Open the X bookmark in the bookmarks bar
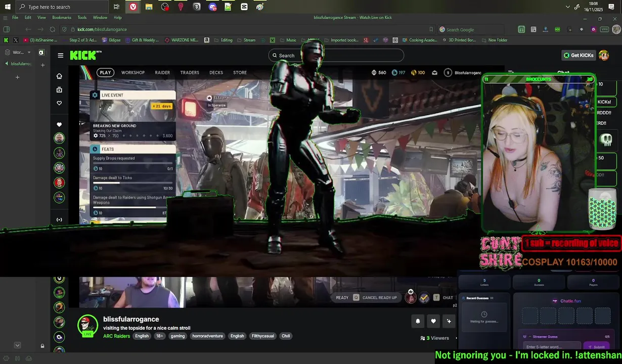This screenshot has height=364, width=622. coord(16,40)
